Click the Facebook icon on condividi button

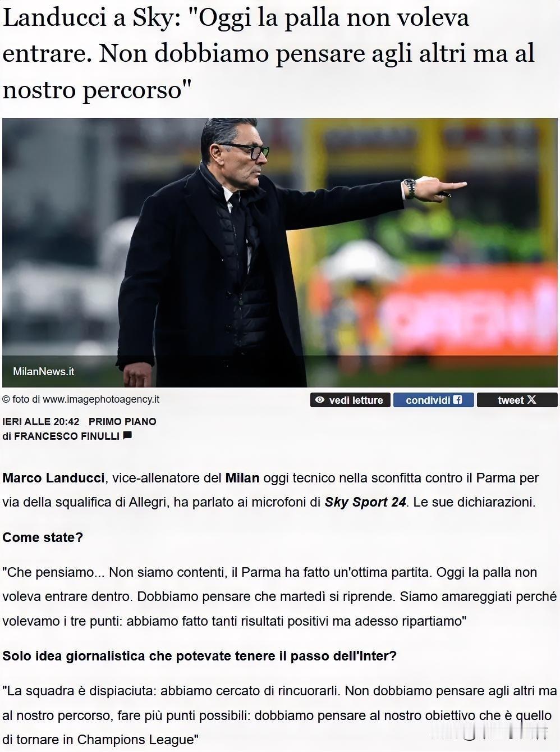(x=458, y=400)
